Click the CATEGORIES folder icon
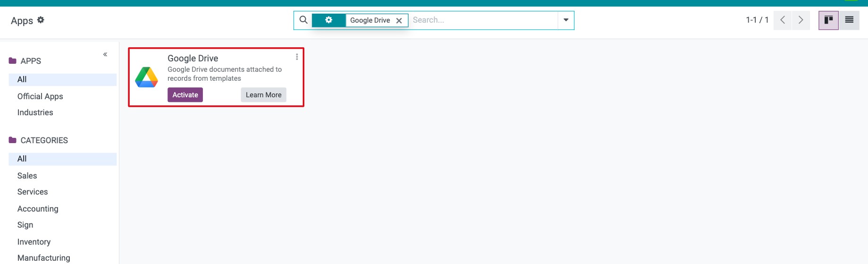 tap(13, 140)
